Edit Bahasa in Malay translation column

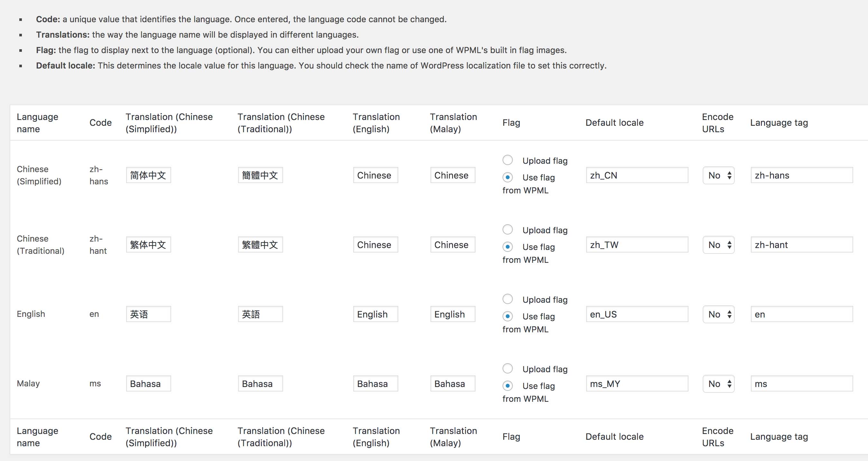[453, 383]
